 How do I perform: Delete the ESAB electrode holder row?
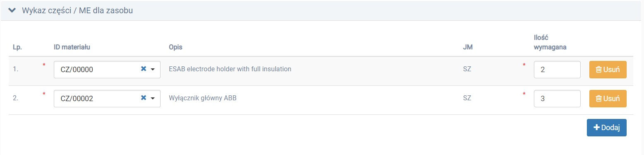(x=608, y=70)
